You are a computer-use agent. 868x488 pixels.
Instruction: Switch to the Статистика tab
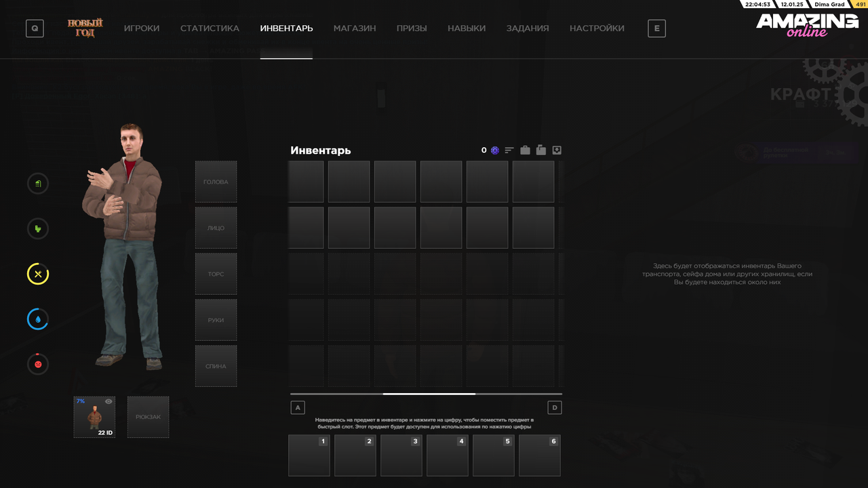[210, 28]
